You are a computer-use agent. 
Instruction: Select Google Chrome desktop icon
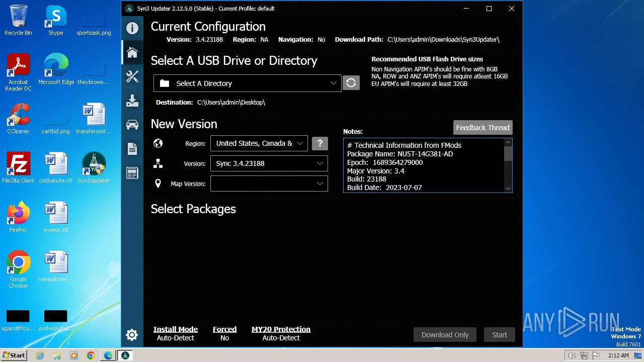point(18,269)
